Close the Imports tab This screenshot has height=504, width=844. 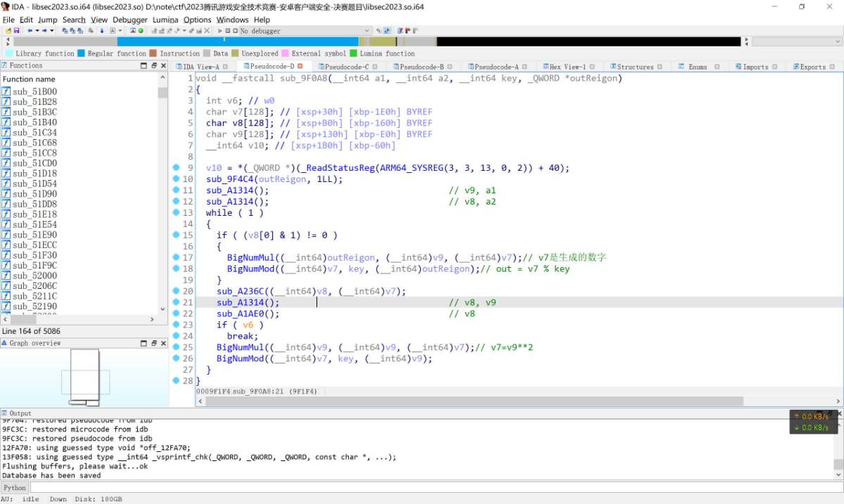[x=774, y=67]
